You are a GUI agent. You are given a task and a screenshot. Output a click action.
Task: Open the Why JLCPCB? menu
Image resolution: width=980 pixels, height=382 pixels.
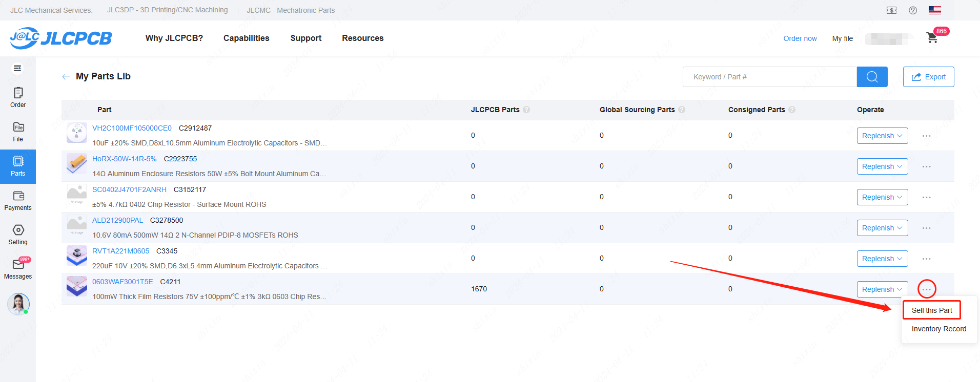pos(174,38)
